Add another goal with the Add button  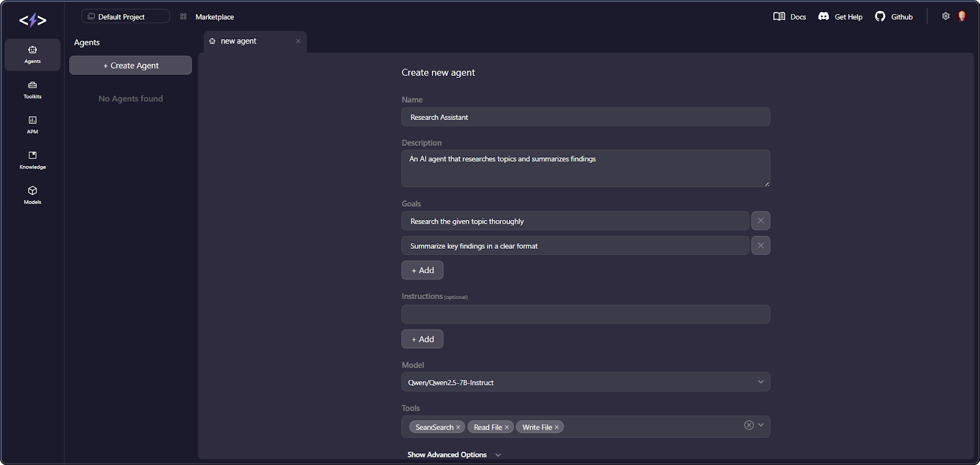point(422,270)
